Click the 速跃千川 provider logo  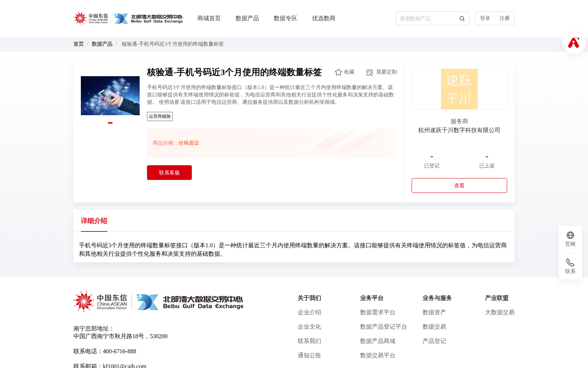click(x=459, y=89)
